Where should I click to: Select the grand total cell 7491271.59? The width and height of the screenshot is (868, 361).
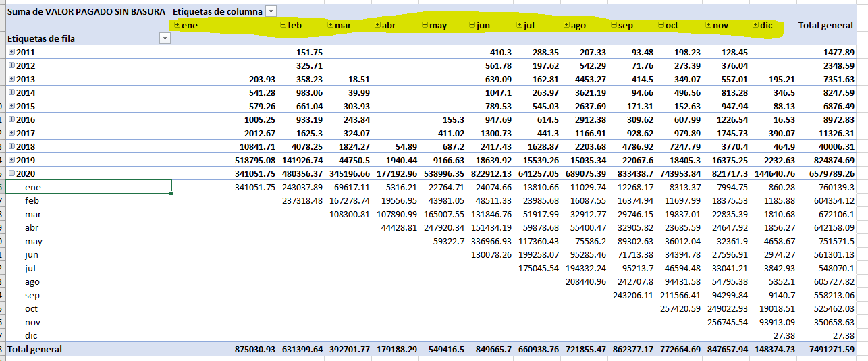pos(831,349)
